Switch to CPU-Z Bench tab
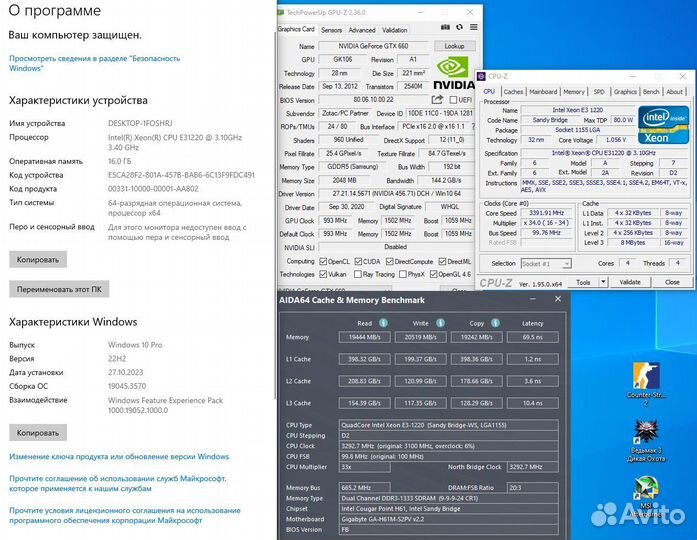 point(651,92)
